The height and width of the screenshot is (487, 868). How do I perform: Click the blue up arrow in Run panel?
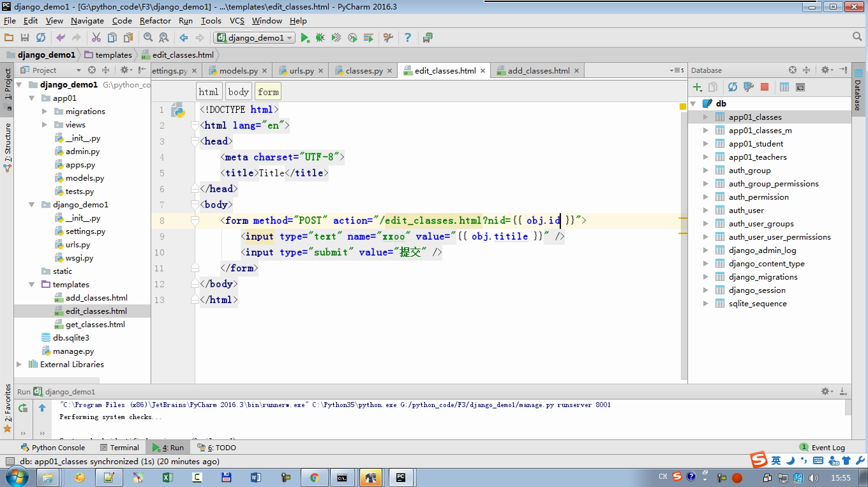(x=42, y=408)
